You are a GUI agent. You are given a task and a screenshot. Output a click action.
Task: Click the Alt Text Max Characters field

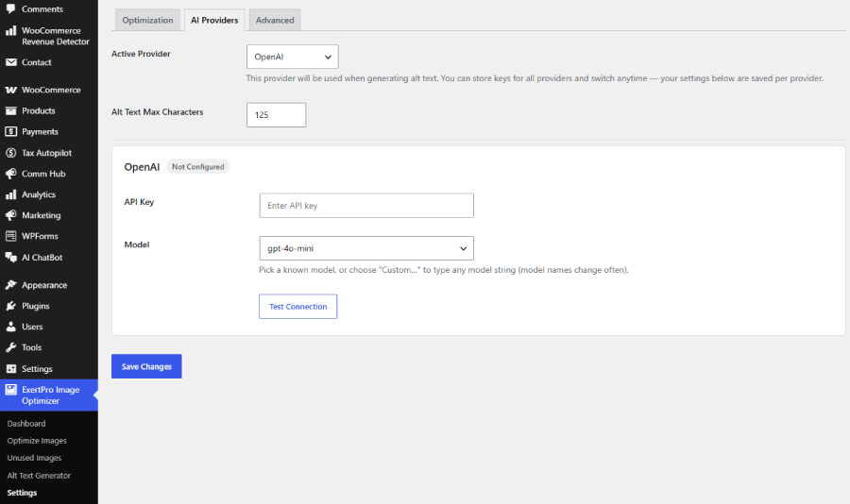[276, 115]
